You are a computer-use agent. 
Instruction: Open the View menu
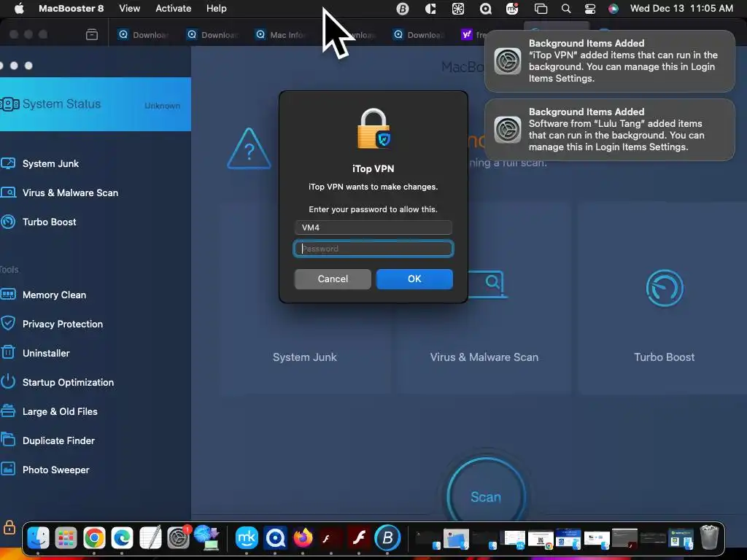click(x=130, y=9)
